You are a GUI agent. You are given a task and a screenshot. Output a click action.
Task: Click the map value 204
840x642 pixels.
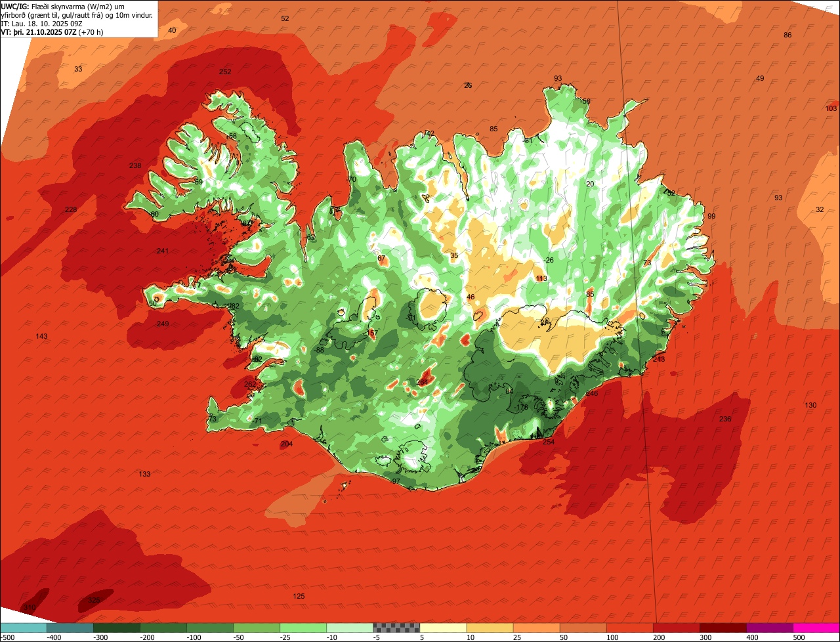coord(287,444)
